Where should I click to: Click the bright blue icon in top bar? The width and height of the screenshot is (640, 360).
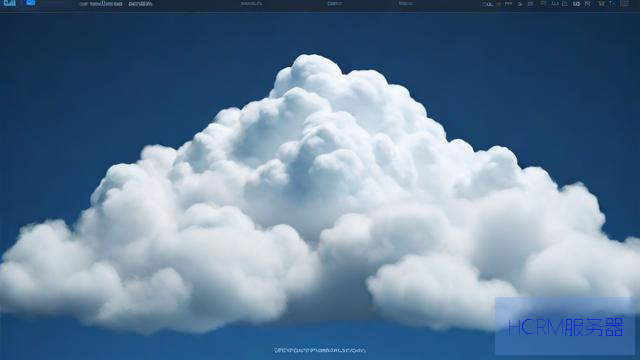pyautogui.click(x=31, y=2)
